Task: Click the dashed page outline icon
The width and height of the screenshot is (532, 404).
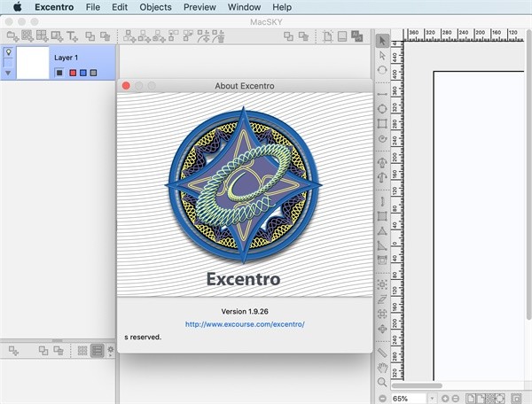Action: pyautogui.click(x=327, y=36)
